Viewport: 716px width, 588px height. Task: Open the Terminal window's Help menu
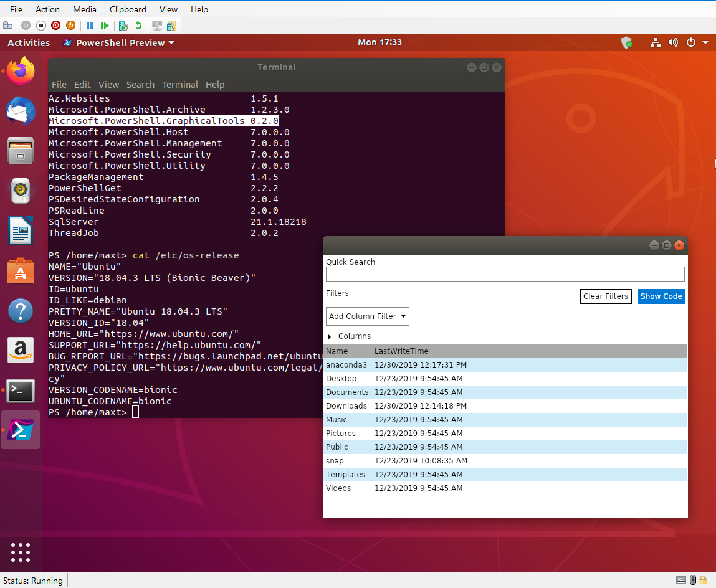214,85
